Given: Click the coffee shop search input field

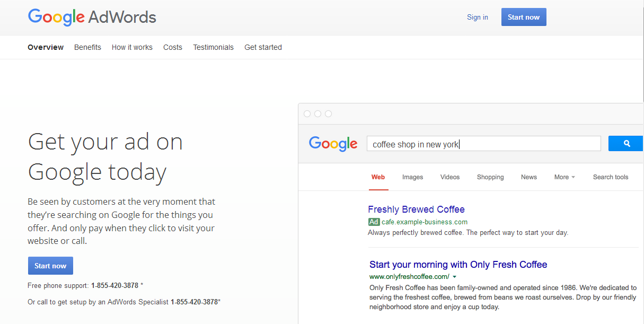Looking at the screenshot, I should (484, 144).
